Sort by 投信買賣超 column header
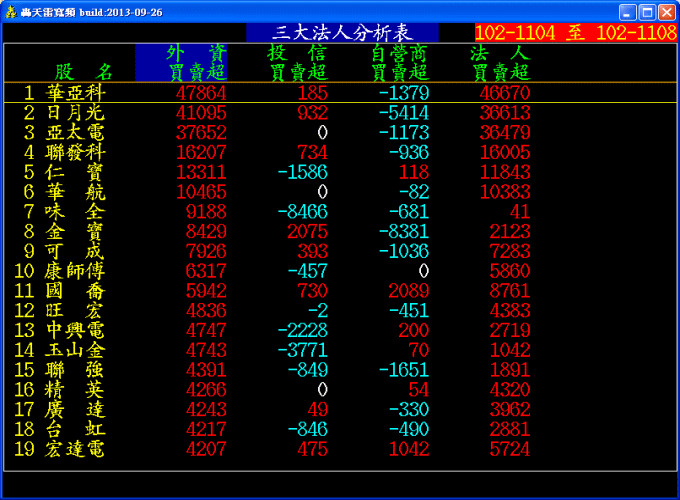This screenshot has height=500, width=680. [298, 63]
